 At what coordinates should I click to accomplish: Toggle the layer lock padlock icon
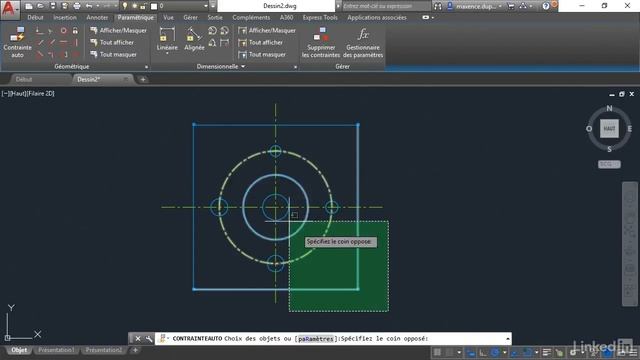[x=143, y=6]
